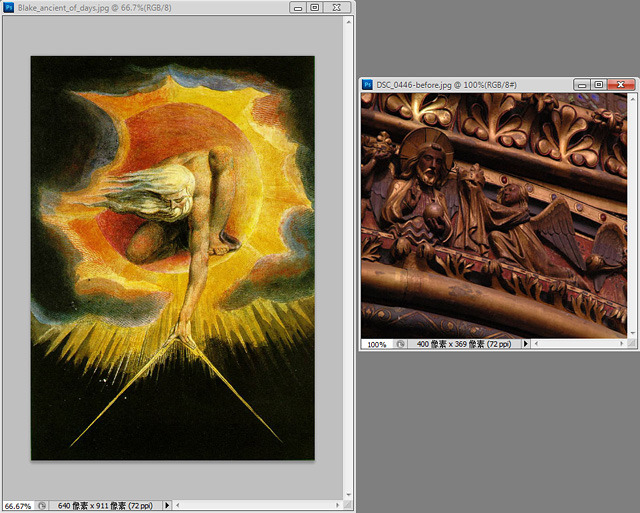Viewport: 640px width, 513px height.
Task: Click resize grip corner of Blake window
Action: (348, 505)
